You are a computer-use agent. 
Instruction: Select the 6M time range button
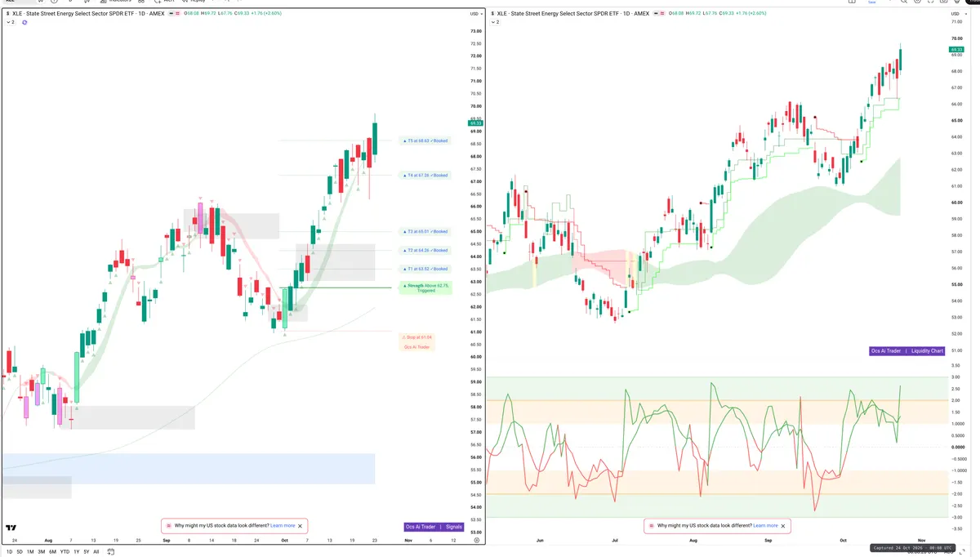click(52, 551)
